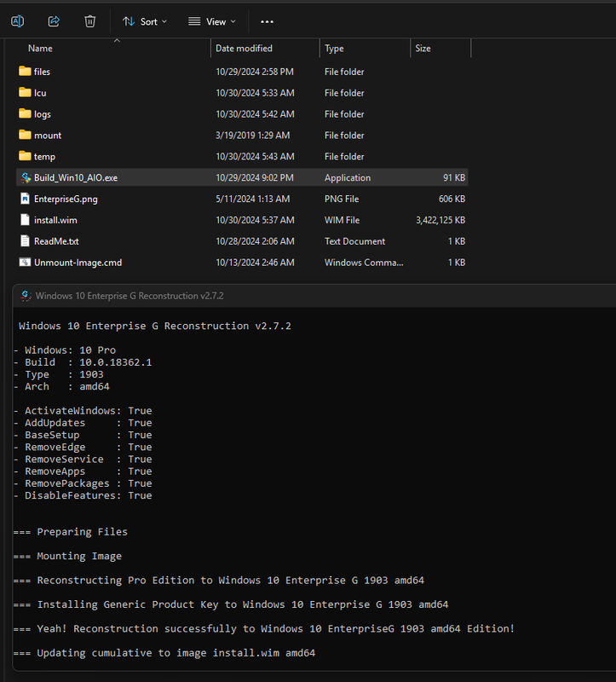Click the console line 'Arch : amd64'
Image resolution: width=616 pixels, height=682 pixels.
[61, 386]
